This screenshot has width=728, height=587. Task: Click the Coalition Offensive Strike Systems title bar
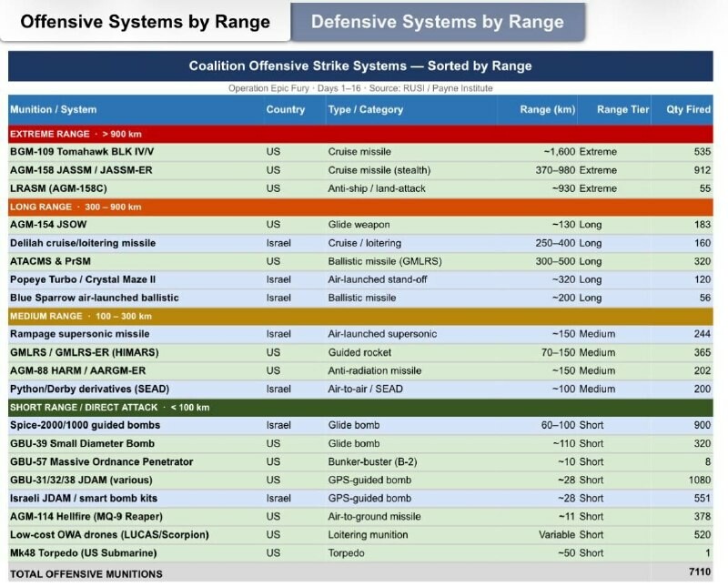[x=360, y=66]
